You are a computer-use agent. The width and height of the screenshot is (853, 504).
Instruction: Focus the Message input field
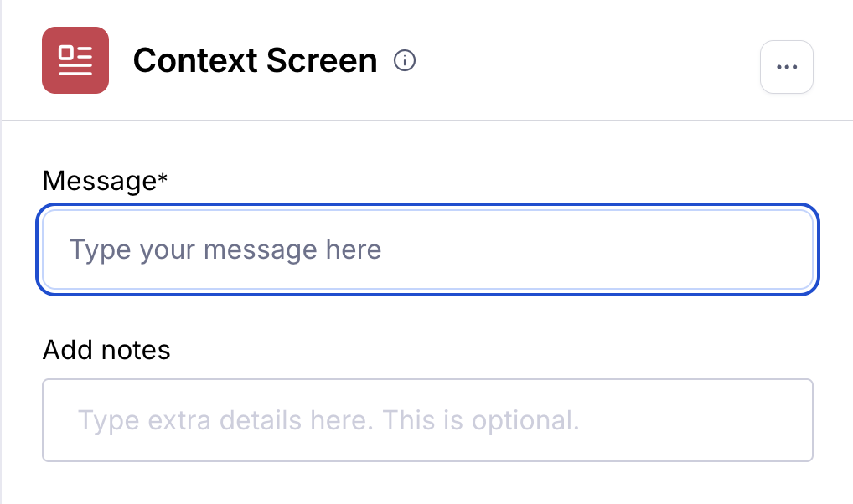427,249
